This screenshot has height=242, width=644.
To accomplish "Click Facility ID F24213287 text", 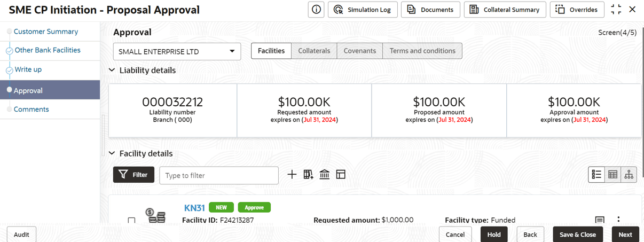I will (x=218, y=220).
